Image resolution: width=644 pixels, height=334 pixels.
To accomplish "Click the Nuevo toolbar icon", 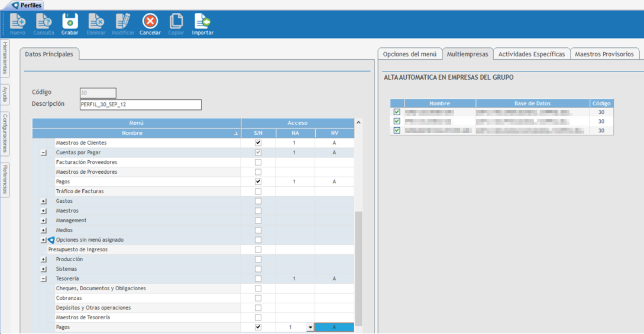I will (18, 24).
